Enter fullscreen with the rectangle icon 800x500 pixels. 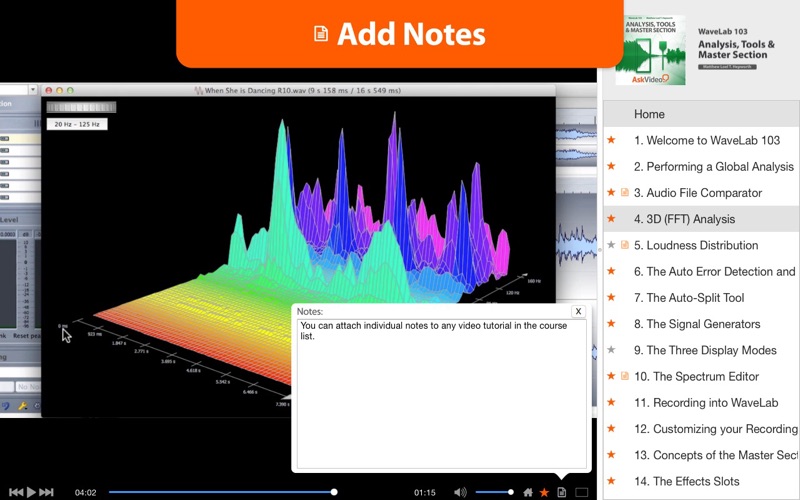click(582, 492)
